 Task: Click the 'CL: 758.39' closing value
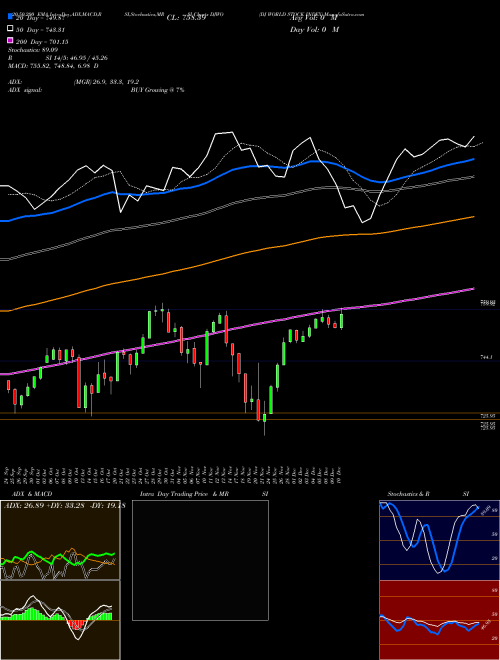(186, 18)
